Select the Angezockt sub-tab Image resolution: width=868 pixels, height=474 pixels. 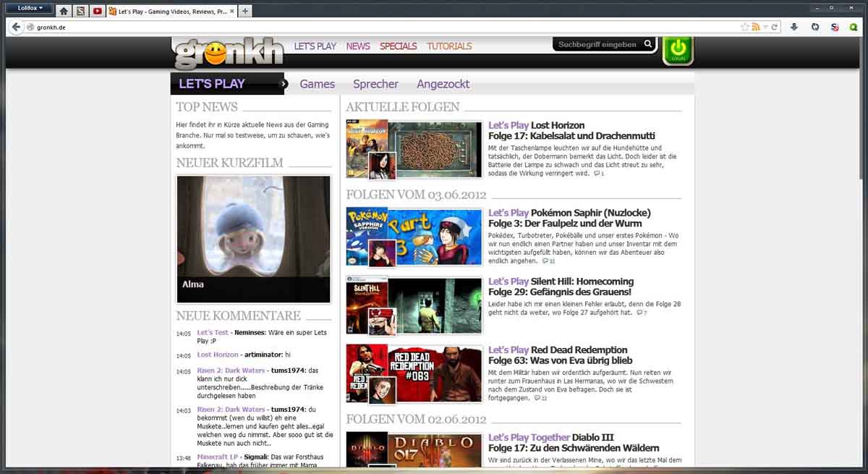click(x=443, y=84)
